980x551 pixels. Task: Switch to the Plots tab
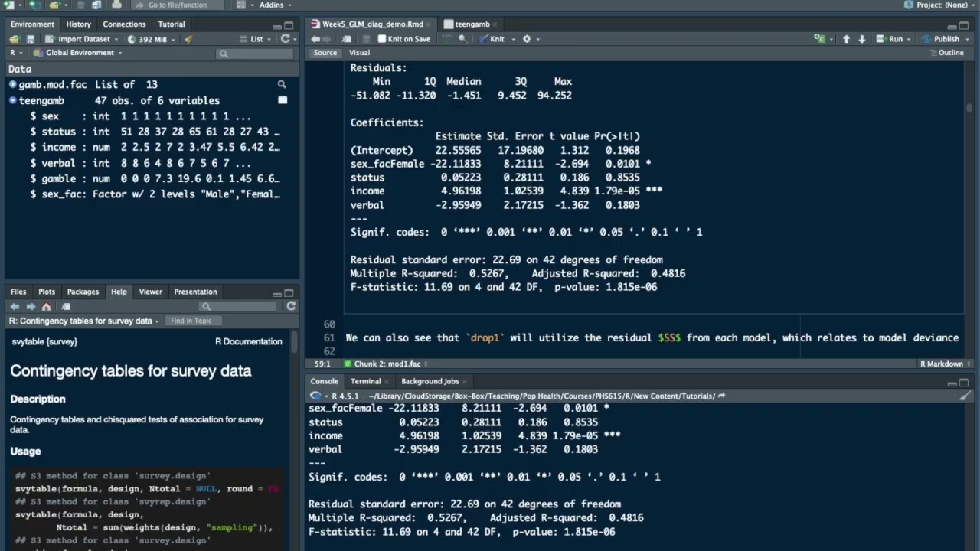pyautogui.click(x=47, y=292)
